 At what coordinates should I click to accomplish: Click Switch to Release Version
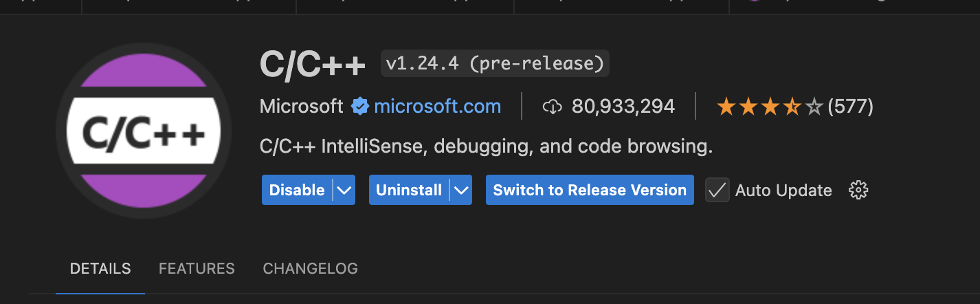(x=590, y=191)
